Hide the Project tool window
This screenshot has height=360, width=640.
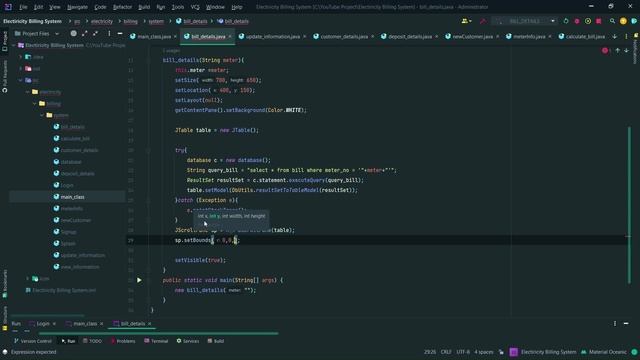pos(120,33)
